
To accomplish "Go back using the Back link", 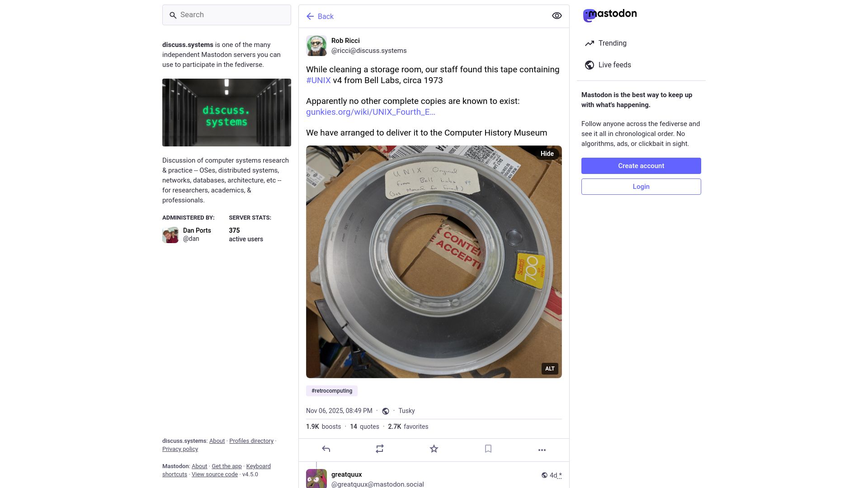I will point(320,16).
